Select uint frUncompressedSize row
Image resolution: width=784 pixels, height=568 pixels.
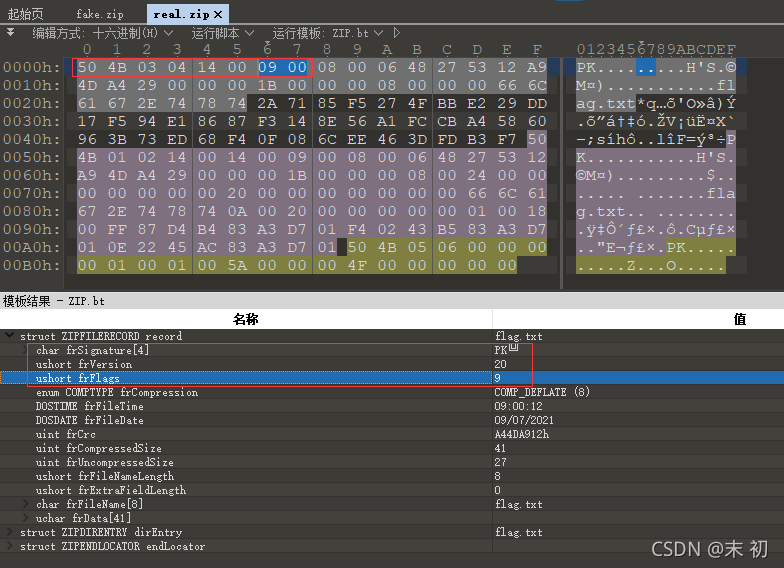pyautogui.click(x=392, y=462)
